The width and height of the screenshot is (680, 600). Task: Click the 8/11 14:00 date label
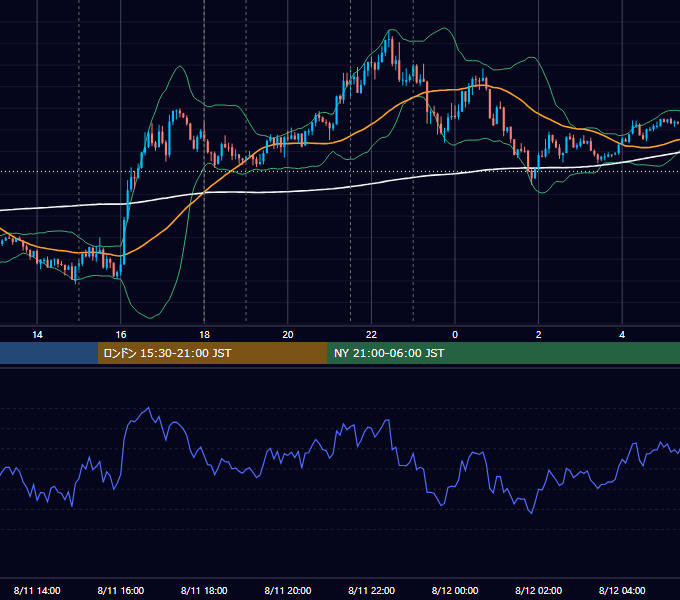coord(37,590)
